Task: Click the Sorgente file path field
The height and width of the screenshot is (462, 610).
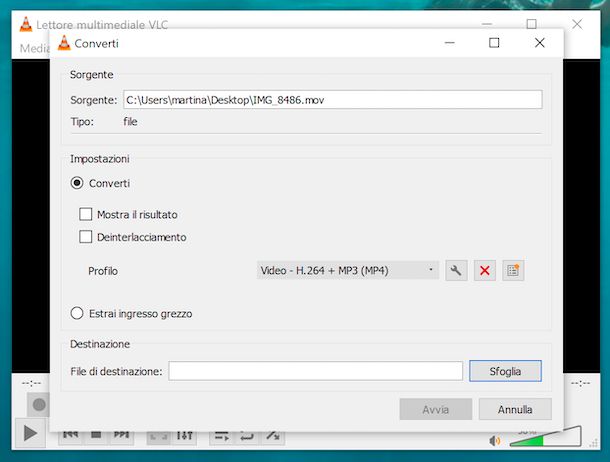Action: [333, 100]
